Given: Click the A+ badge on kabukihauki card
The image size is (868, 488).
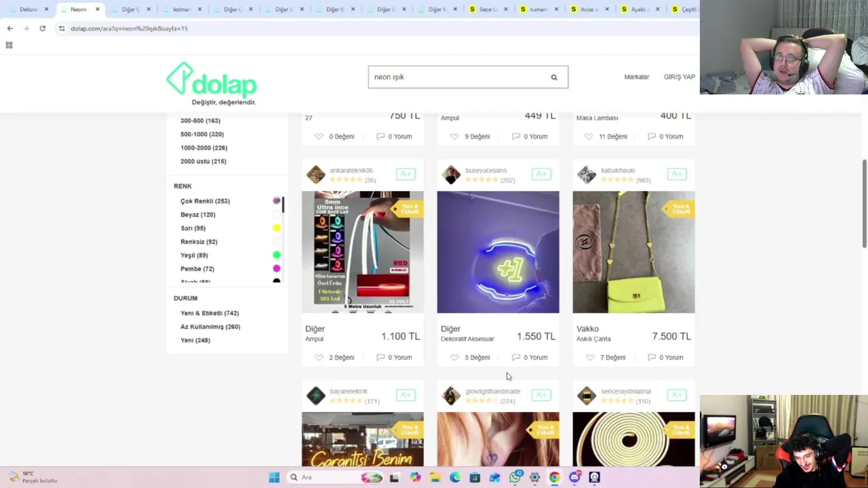Looking at the screenshot, I should coord(677,174).
